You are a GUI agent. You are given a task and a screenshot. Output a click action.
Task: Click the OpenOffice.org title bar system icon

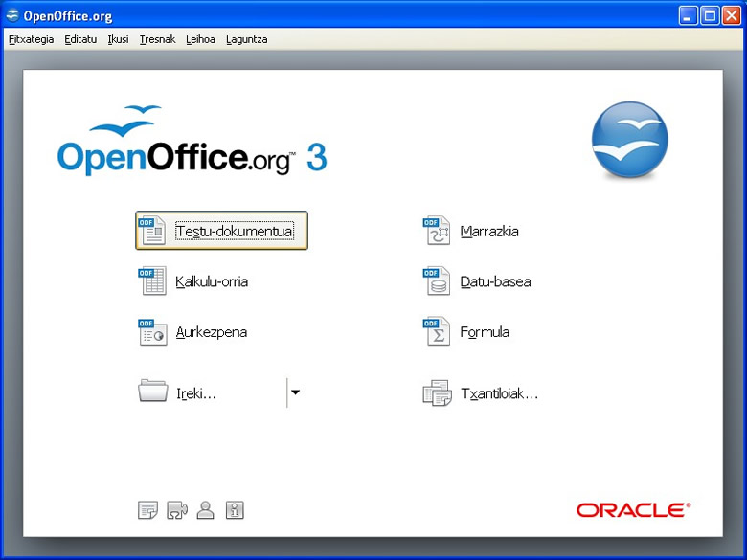(x=12, y=15)
